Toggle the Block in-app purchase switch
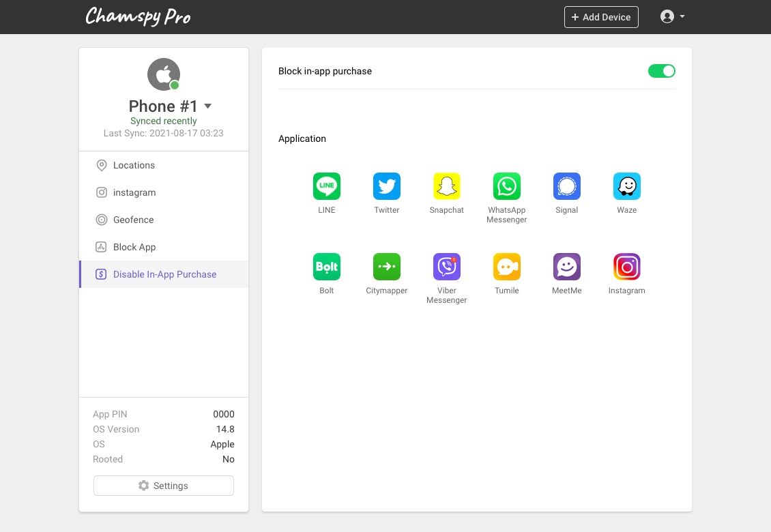771x532 pixels. [661, 71]
